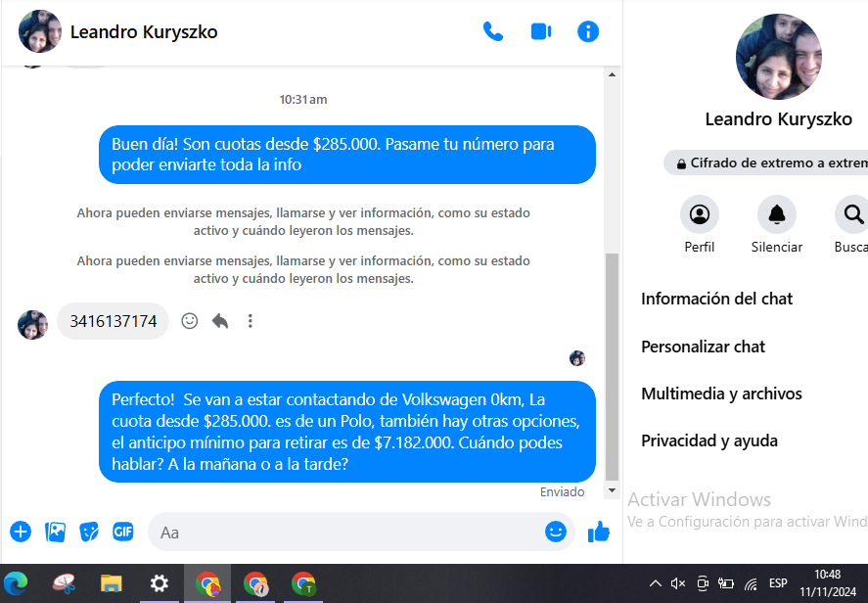Type in the Aa message field
The image size is (868, 603).
coord(343,533)
